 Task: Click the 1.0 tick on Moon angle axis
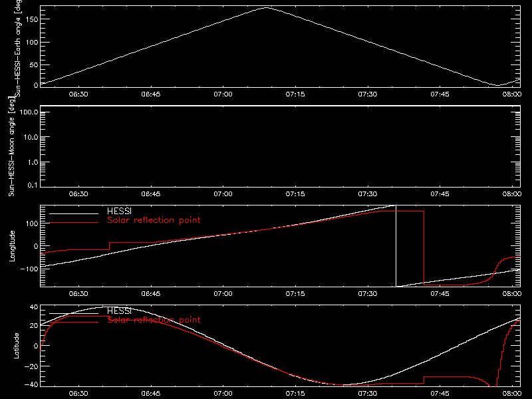tap(33, 162)
